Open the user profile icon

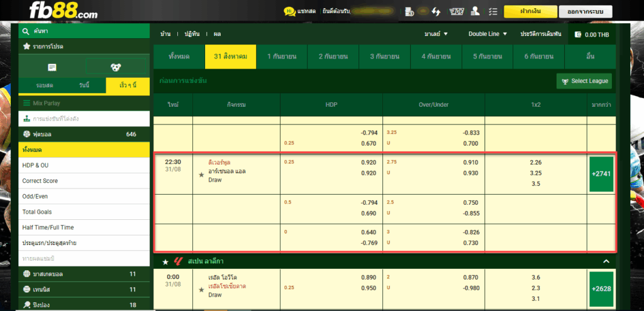click(475, 11)
